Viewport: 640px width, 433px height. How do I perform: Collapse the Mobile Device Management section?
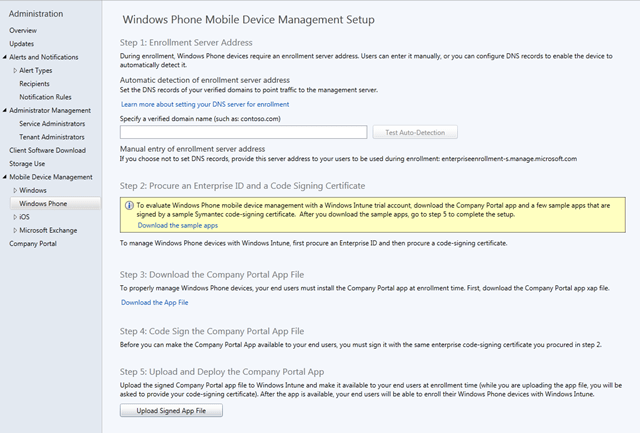pos(4,177)
